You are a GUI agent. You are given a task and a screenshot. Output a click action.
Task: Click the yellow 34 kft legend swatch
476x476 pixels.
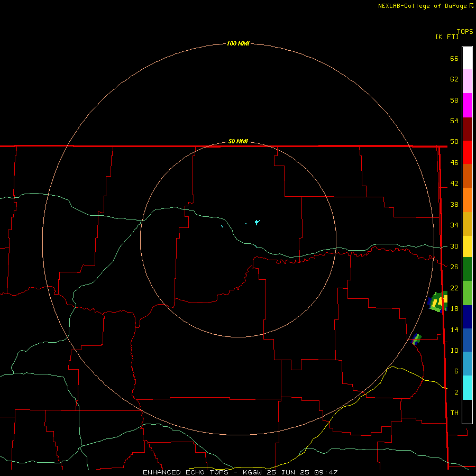click(x=467, y=246)
